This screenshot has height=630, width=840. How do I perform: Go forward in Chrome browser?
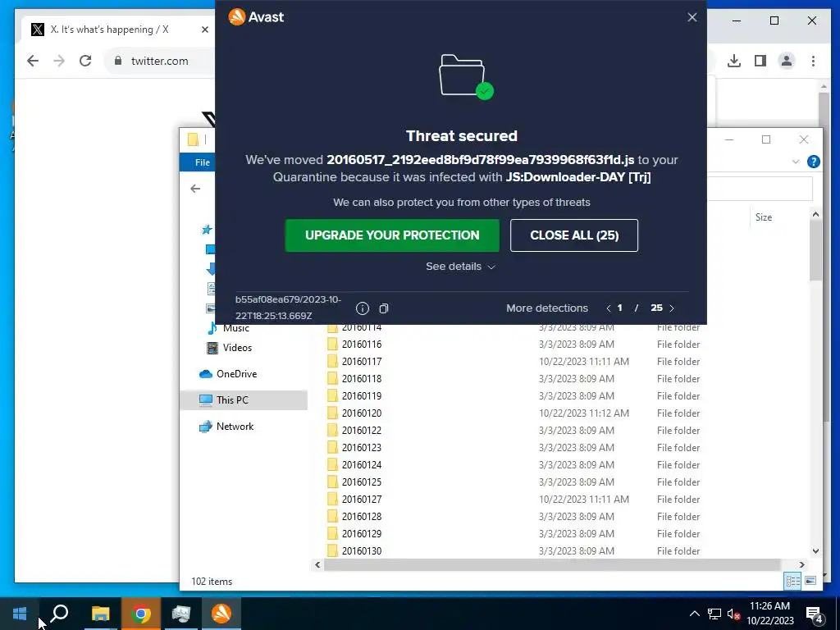coord(59,61)
